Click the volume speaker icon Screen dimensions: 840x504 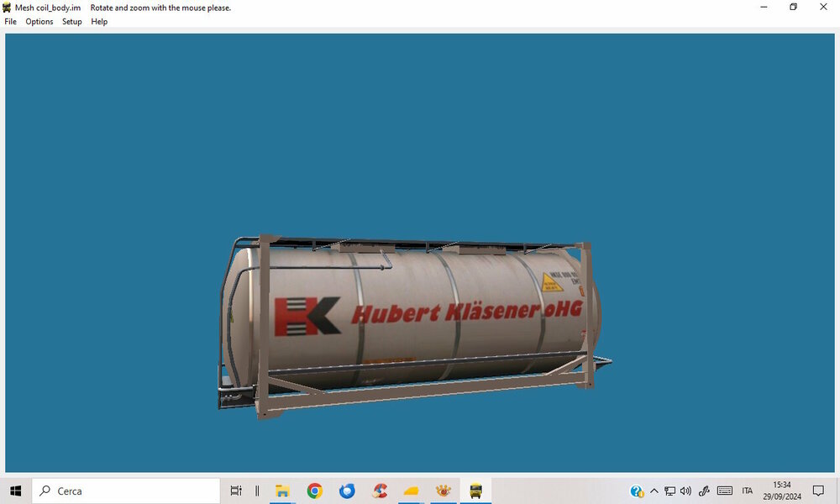(685, 491)
